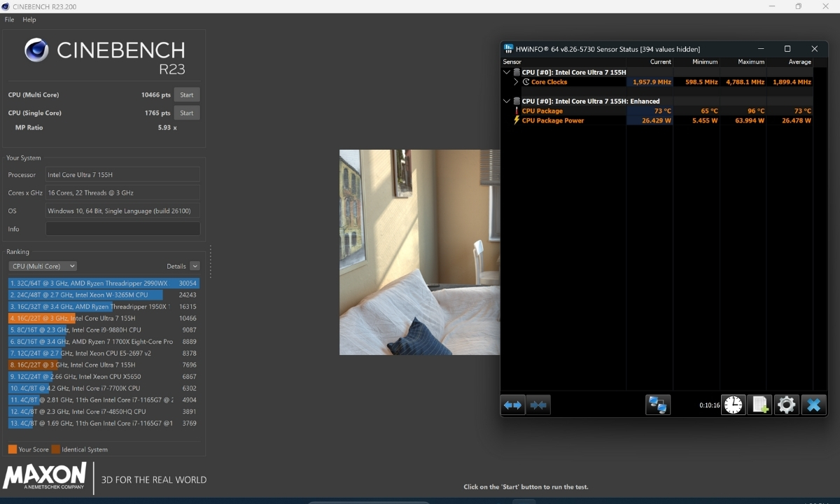Image resolution: width=840 pixels, height=504 pixels.
Task: Open HWiNFO remote network monitors icon
Action: tap(658, 405)
